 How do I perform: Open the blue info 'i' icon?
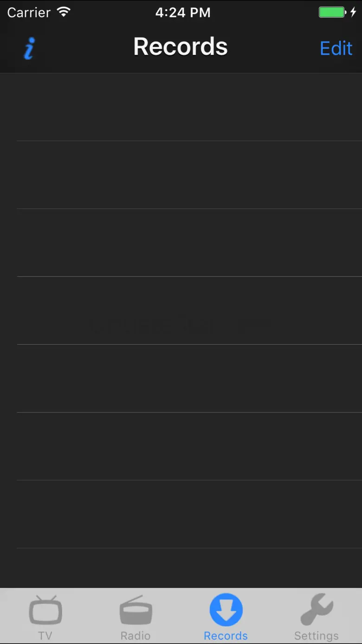tap(29, 48)
